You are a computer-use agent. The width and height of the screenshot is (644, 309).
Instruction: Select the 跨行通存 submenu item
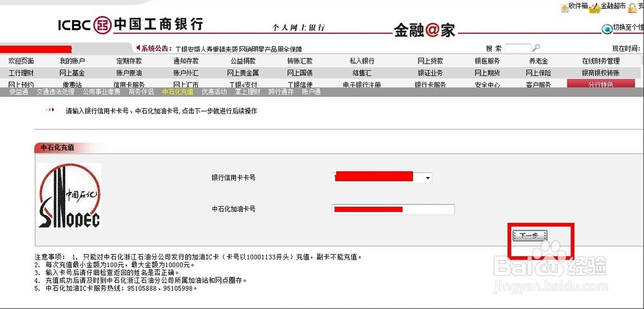tap(281, 92)
